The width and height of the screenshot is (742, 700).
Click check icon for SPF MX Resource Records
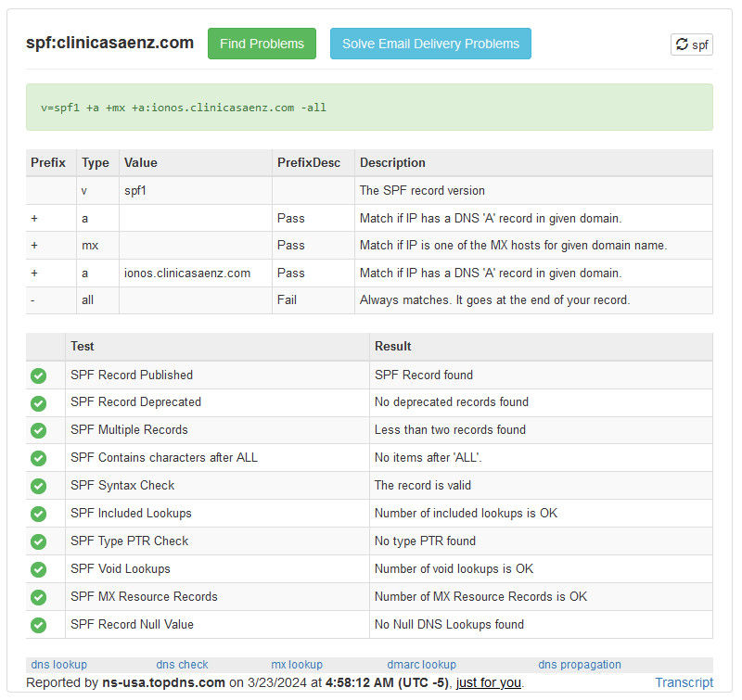tap(38, 597)
